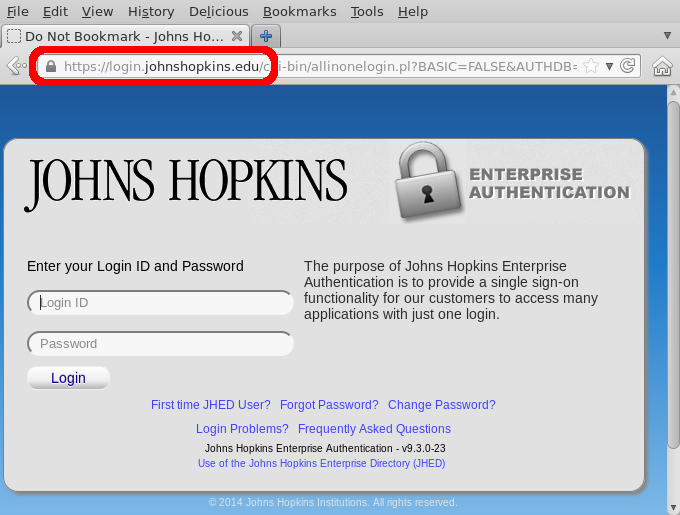Click the scrollbar up arrow
This screenshot has height=515, width=680.
(x=673, y=92)
